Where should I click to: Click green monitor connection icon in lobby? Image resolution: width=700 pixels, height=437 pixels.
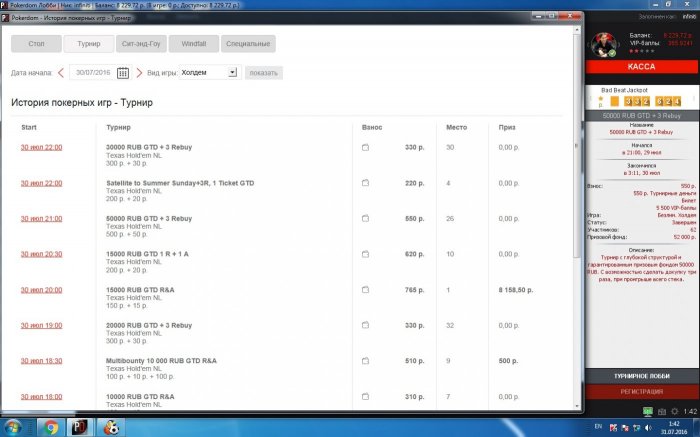[x=648, y=411]
